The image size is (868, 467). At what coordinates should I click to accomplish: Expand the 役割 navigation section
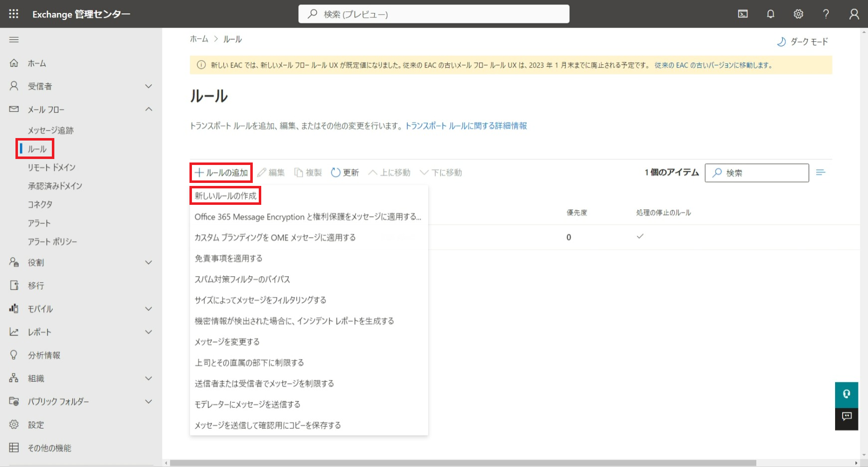(148, 262)
